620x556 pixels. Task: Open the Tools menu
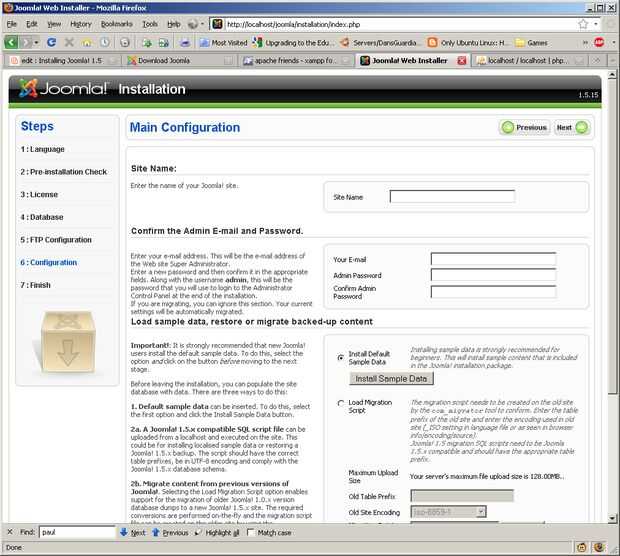point(150,24)
